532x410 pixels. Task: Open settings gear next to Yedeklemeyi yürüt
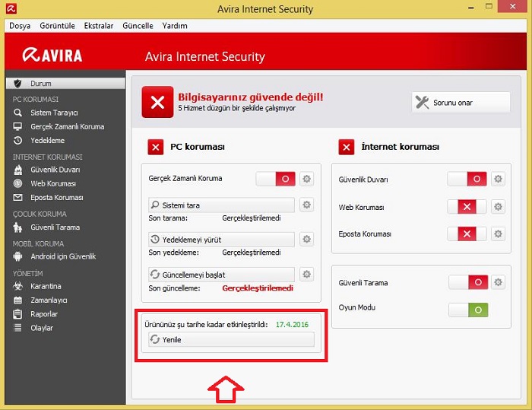(x=307, y=239)
